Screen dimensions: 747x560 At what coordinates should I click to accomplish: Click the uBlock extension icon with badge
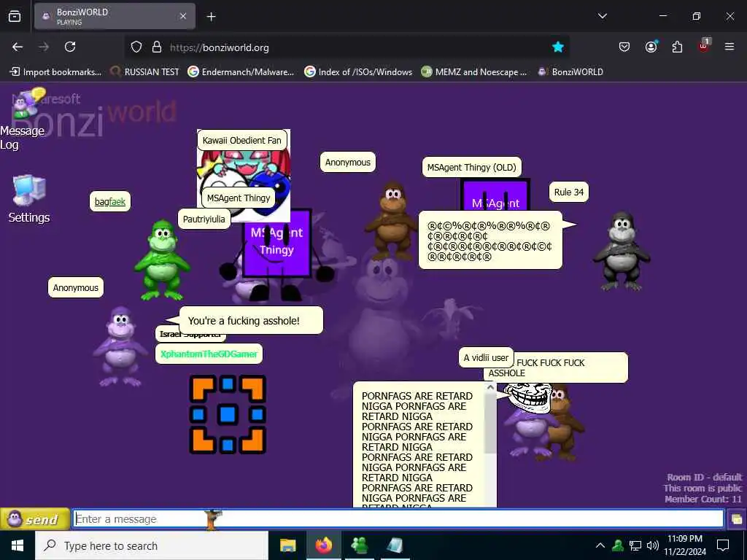(x=704, y=46)
